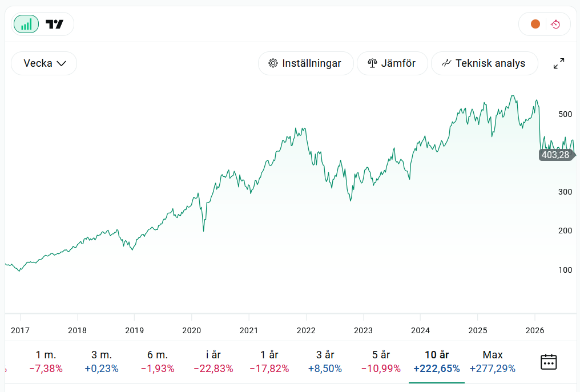Click the red stopwatch delay icon
Image resolution: width=580 pixels, height=392 pixels.
click(x=555, y=25)
